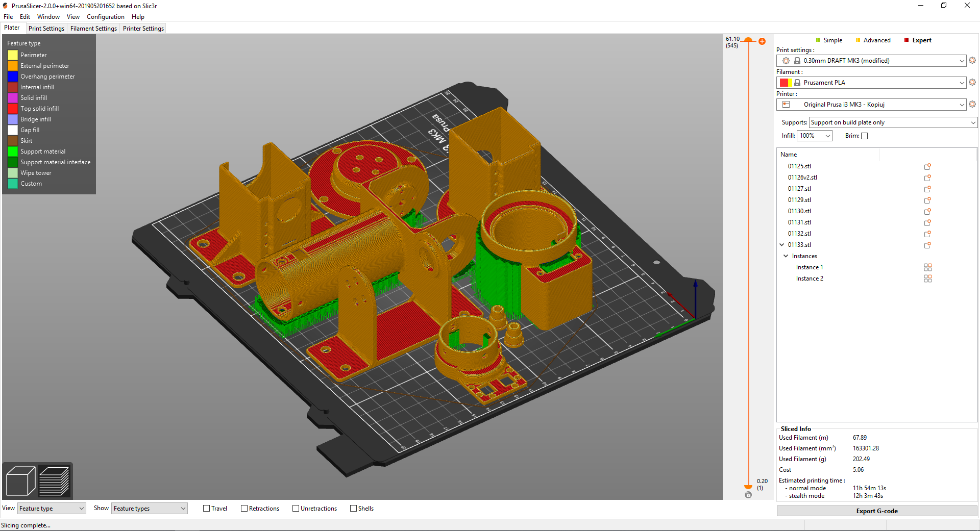Collapse the 01133.stl tree node

tap(782, 245)
